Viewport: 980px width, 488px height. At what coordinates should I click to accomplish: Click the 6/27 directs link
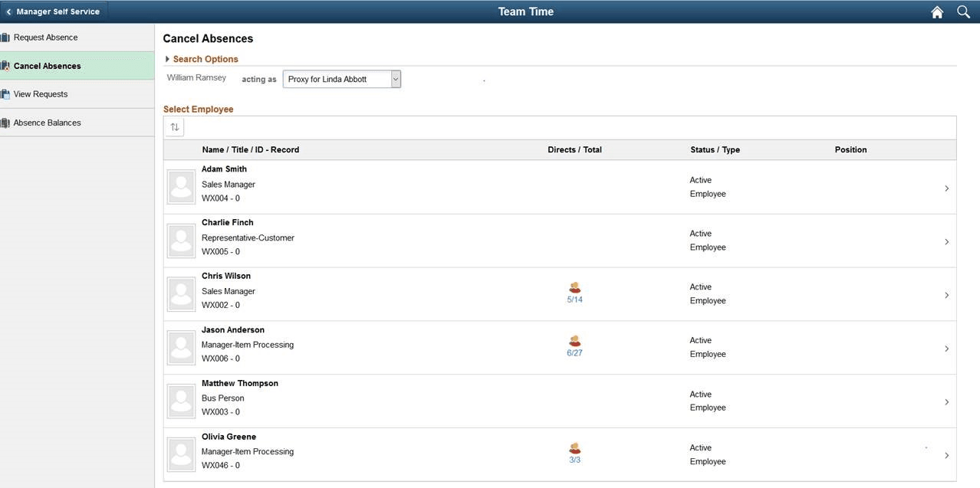[574, 353]
